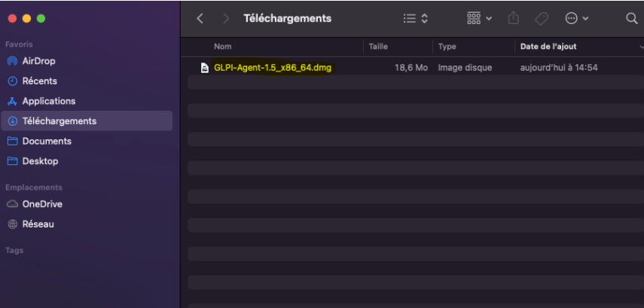Click the Réseau globe icon
The height and width of the screenshot is (308, 644).
(13, 224)
